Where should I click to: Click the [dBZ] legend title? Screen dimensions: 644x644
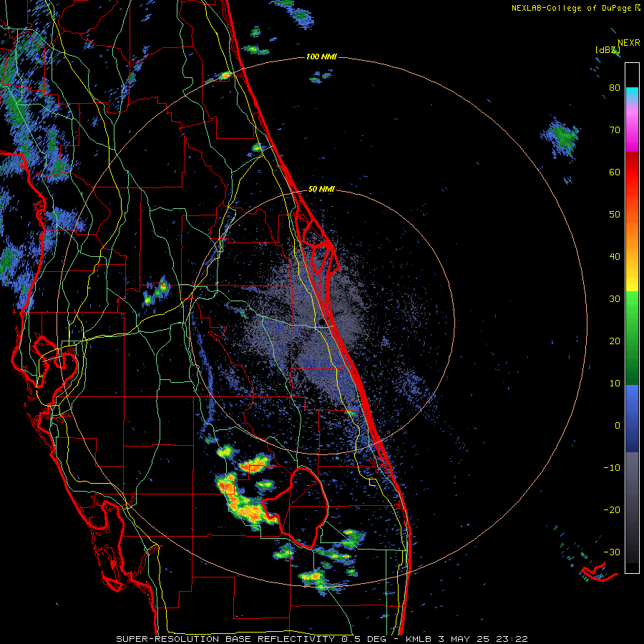coord(608,49)
